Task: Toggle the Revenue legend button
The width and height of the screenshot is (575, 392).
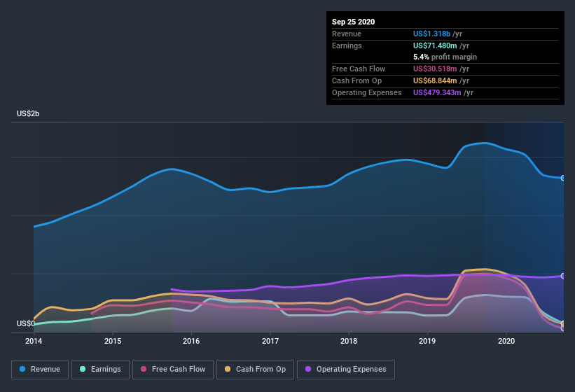Action: click(x=41, y=369)
